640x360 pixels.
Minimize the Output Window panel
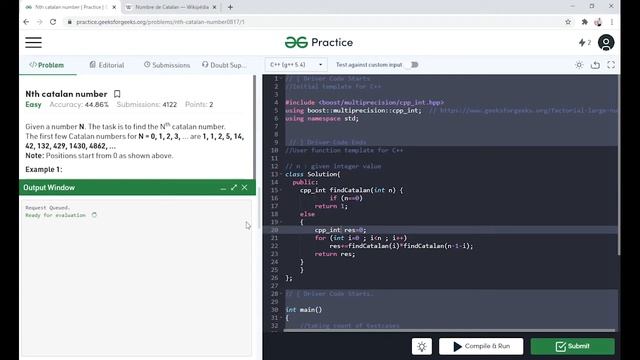(x=223, y=188)
